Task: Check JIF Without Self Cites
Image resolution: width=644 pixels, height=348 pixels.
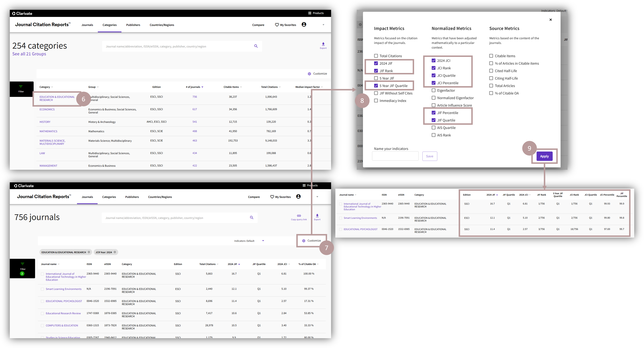Action: (x=376, y=93)
